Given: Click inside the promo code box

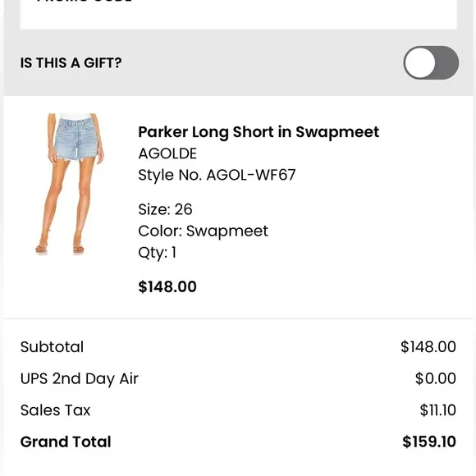Looking at the screenshot, I should 238,15.
